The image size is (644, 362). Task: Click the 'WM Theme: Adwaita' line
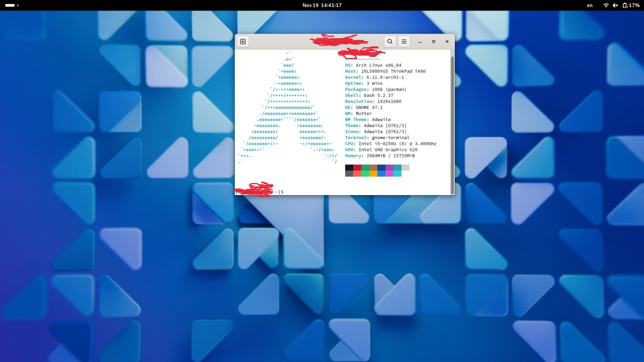pos(368,120)
